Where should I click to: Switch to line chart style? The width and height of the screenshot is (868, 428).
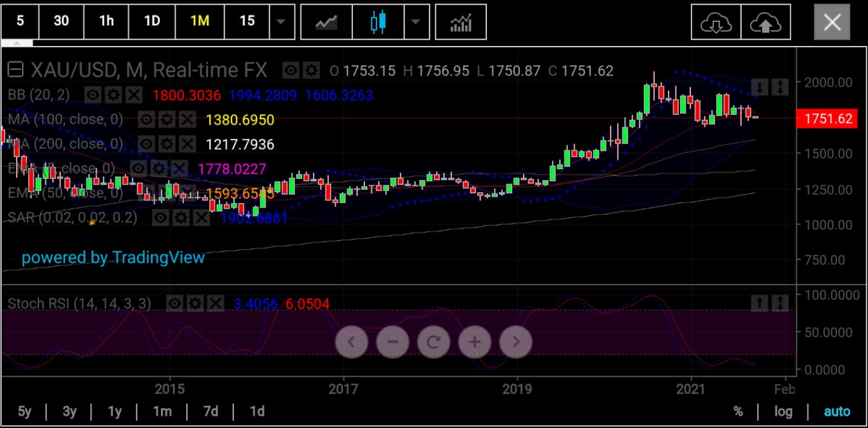[327, 22]
